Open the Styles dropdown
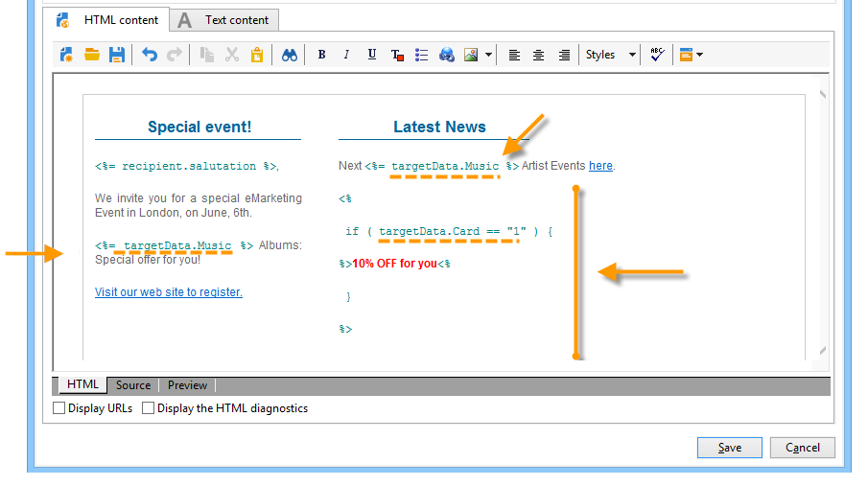 point(611,55)
